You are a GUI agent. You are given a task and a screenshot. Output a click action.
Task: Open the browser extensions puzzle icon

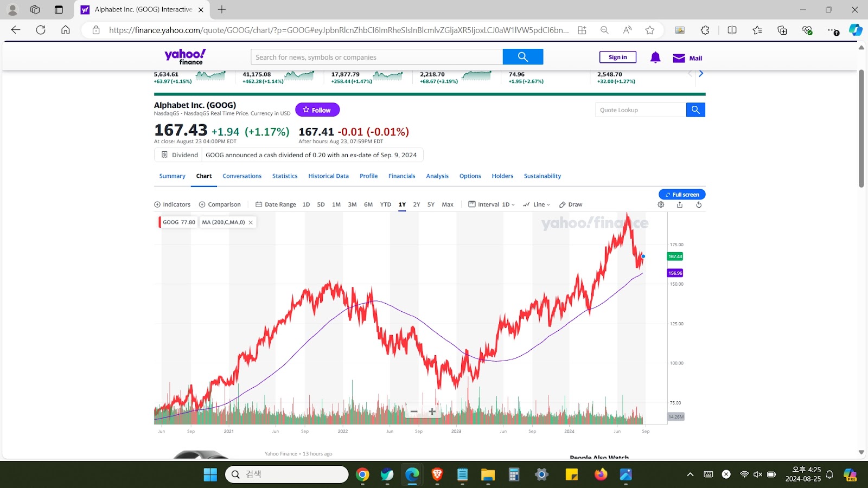[705, 30]
